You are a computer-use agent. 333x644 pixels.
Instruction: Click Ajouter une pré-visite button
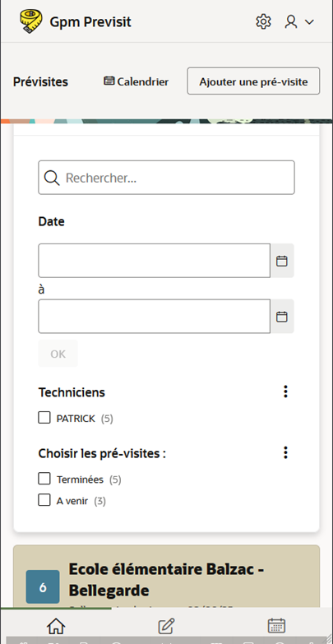(253, 81)
